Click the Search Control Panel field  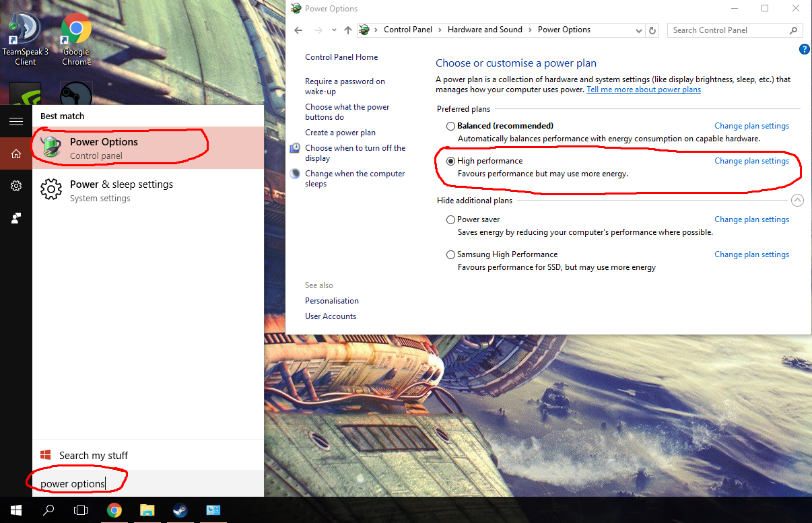(735, 30)
